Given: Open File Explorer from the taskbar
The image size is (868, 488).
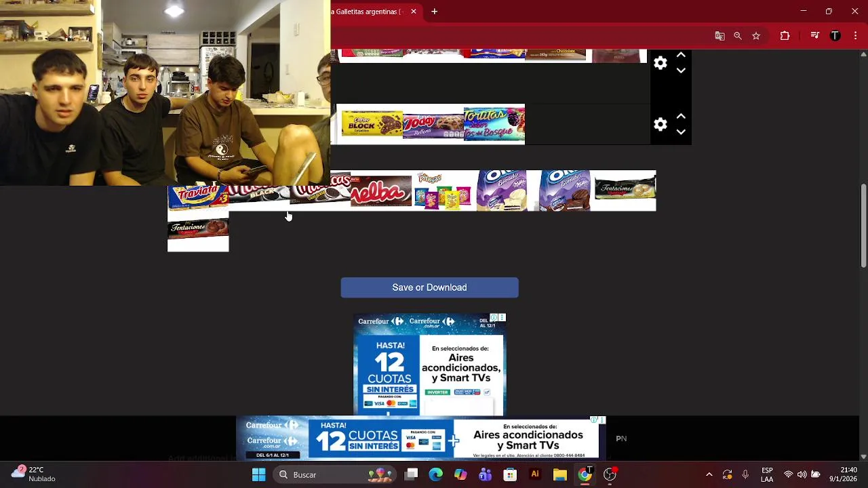Looking at the screenshot, I should point(559,475).
